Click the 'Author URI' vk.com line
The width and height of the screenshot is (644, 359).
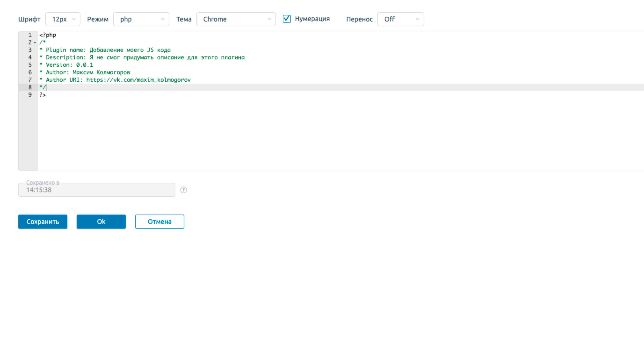click(115, 80)
